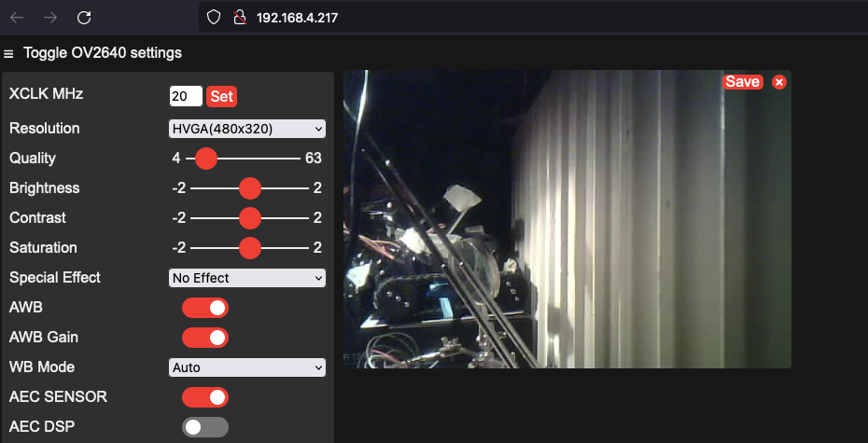Click the WB Mode label
This screenshot has width=868, height=443.
tap(41, 367)
